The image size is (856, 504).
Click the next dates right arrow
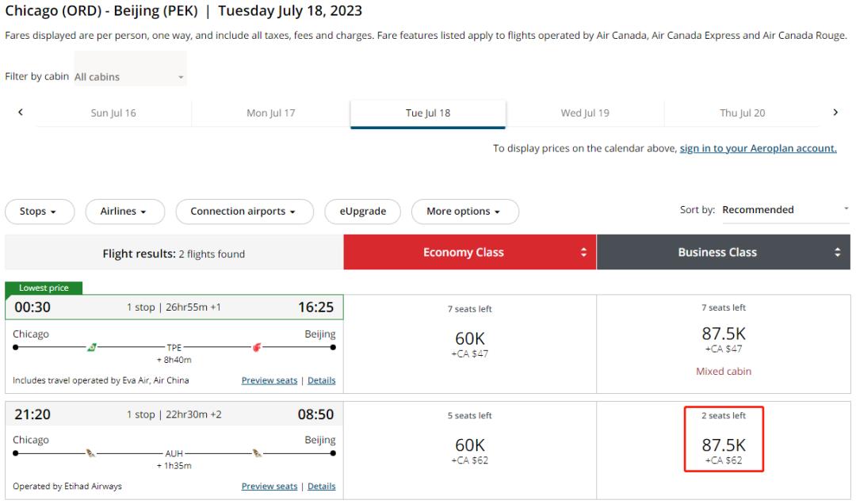click(835, 113)
